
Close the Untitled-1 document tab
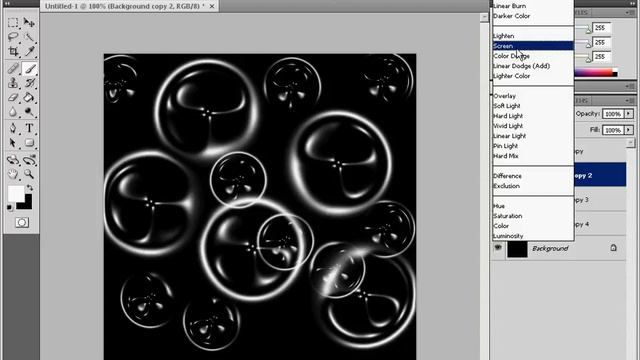(212, 7)
